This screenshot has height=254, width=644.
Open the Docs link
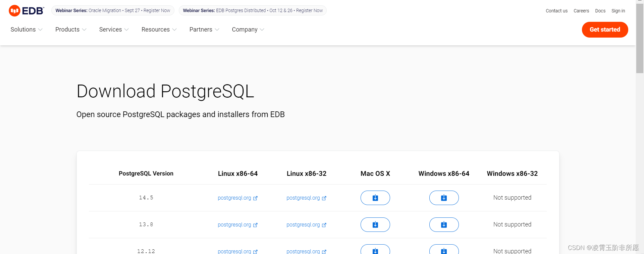[600, 11]
